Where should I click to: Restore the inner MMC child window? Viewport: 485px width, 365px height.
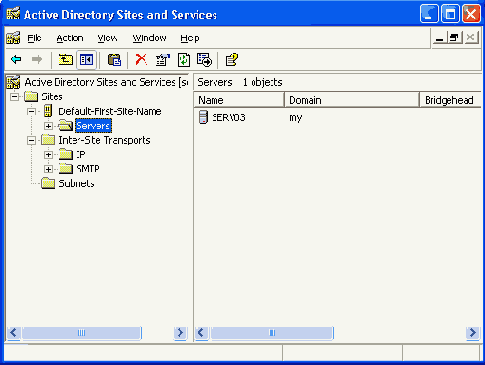coord(455,38)
